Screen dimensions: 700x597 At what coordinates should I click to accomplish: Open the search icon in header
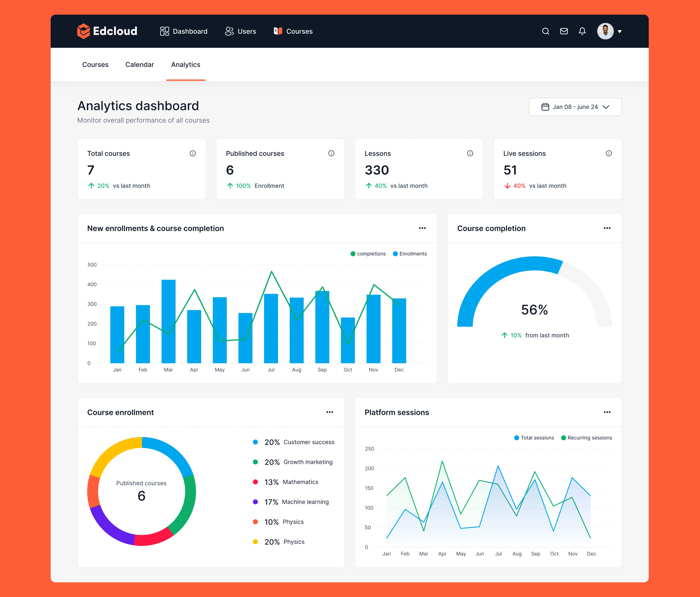tap(545, 31)
